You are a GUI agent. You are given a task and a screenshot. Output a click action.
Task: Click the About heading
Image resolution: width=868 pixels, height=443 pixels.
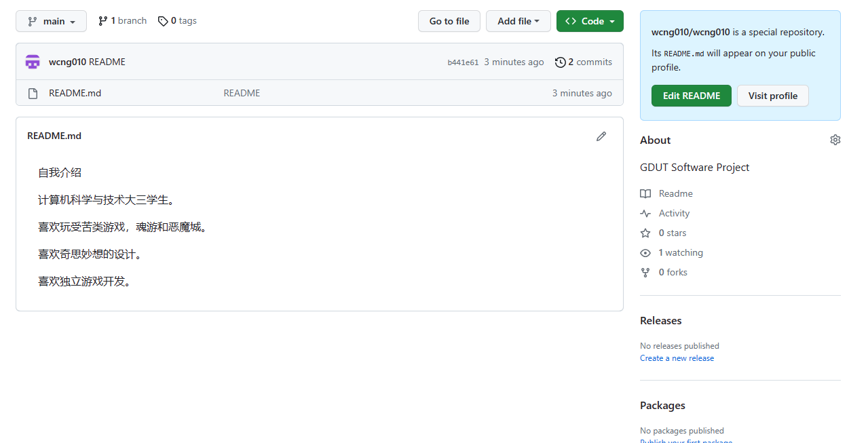coord(656,140)
